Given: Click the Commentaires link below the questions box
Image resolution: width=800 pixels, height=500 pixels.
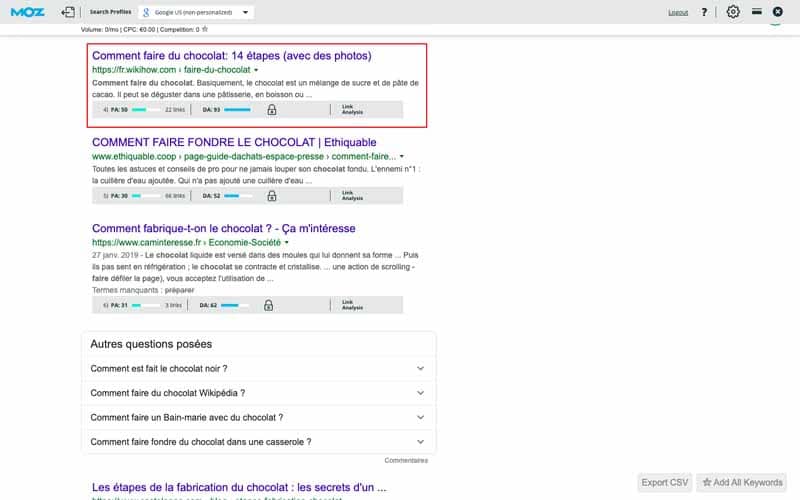Looking at the screenshot, I should 406,460.
